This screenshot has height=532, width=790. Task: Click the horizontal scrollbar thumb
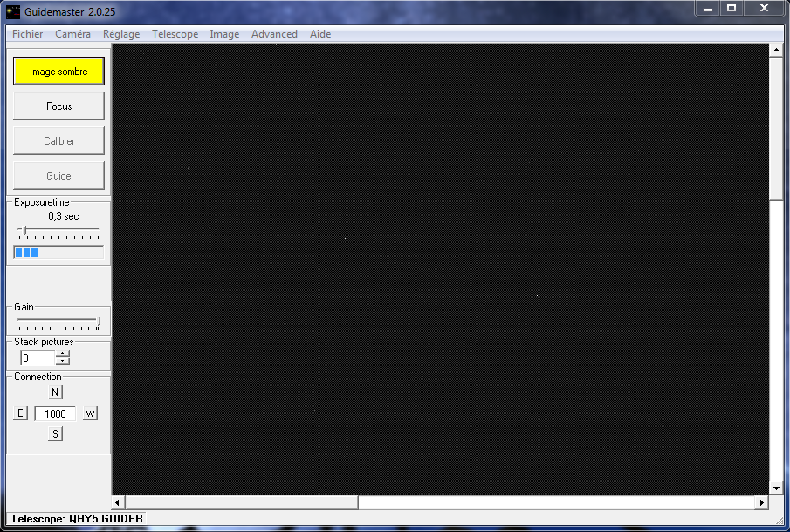point(241,502)
